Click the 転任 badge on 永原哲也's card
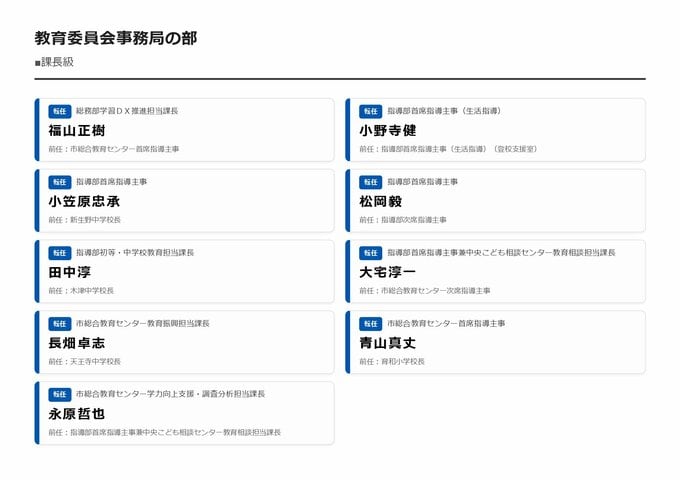The height and width of the screenshot is (480, 680). click(x=59, y=394)
